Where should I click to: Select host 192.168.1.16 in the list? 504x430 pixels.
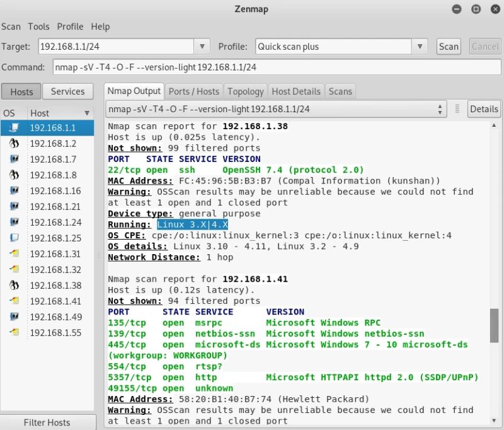[x=47, y=190]
